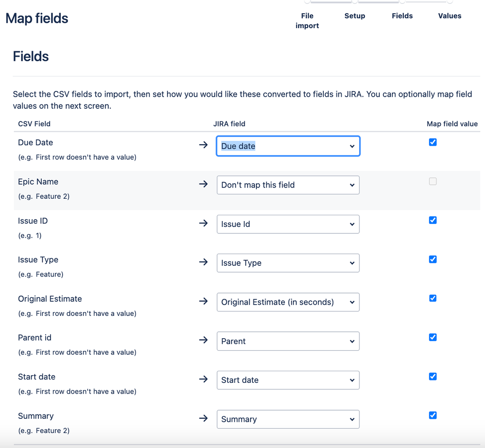This screenshot has width=485, height=448.
Task: Uncheck map field value for Start date
Action: [433, 377]
